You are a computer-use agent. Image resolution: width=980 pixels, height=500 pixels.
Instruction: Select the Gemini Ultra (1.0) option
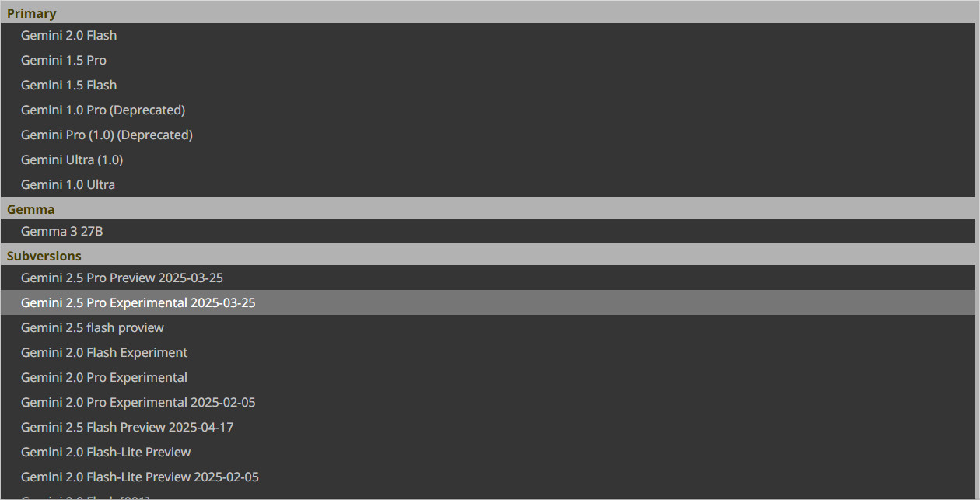tap(72, 159)
